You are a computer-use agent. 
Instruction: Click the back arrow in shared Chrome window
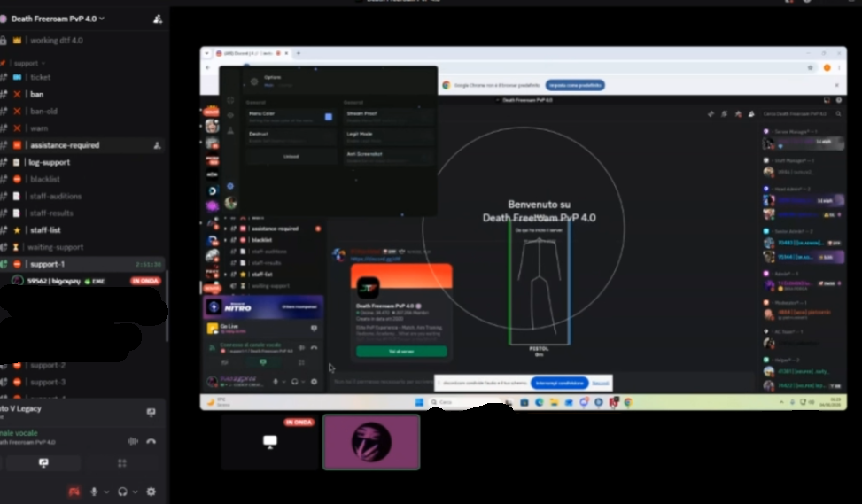[x=208, y=67]
